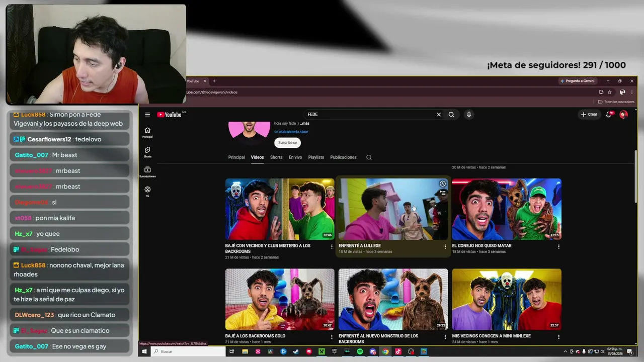This screenshot has height=362, width=644.
Task: Subscribe with the Suscribirse button
Action: [287, 143]
